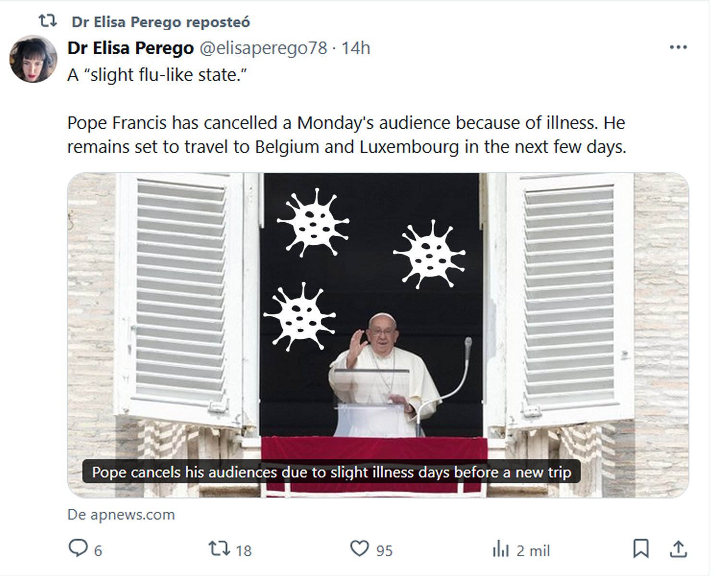
Task: Open the view analytics bar chart icon
Action: (500, 549)
